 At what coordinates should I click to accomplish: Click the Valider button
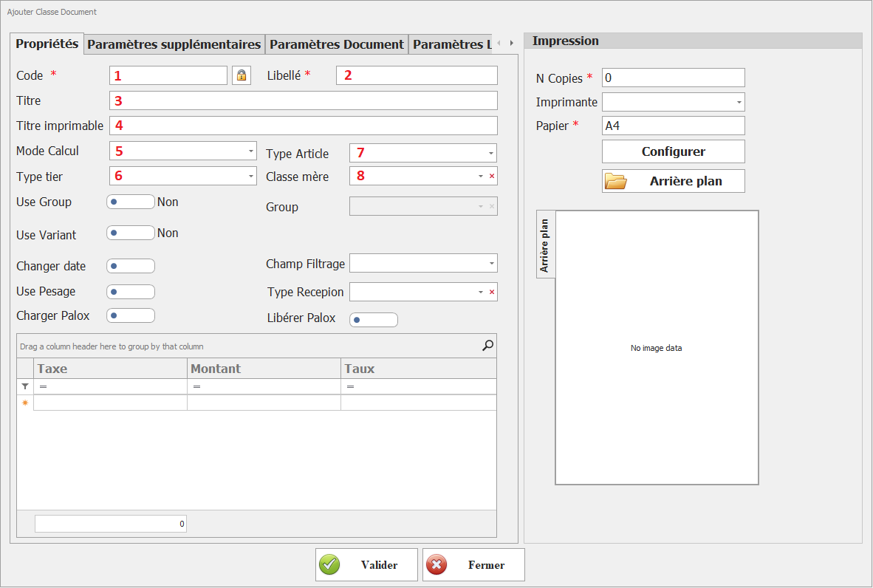(366, 565)
